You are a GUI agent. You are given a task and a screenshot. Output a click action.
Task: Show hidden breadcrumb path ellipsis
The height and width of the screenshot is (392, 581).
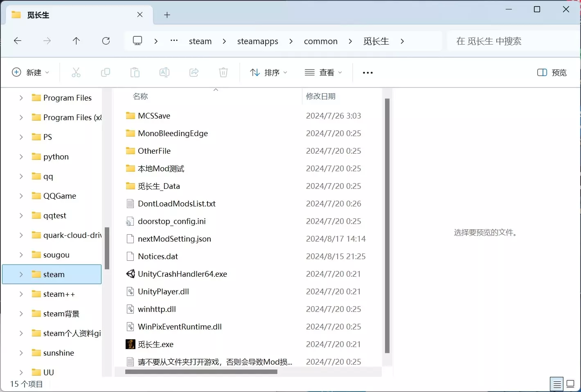click(174, 41)
